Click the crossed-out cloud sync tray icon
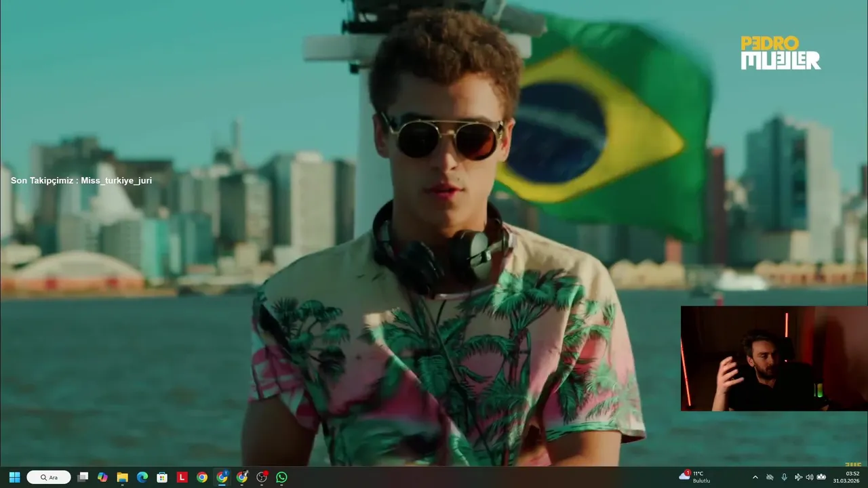The image size is (868, 488). click(770, 477)
